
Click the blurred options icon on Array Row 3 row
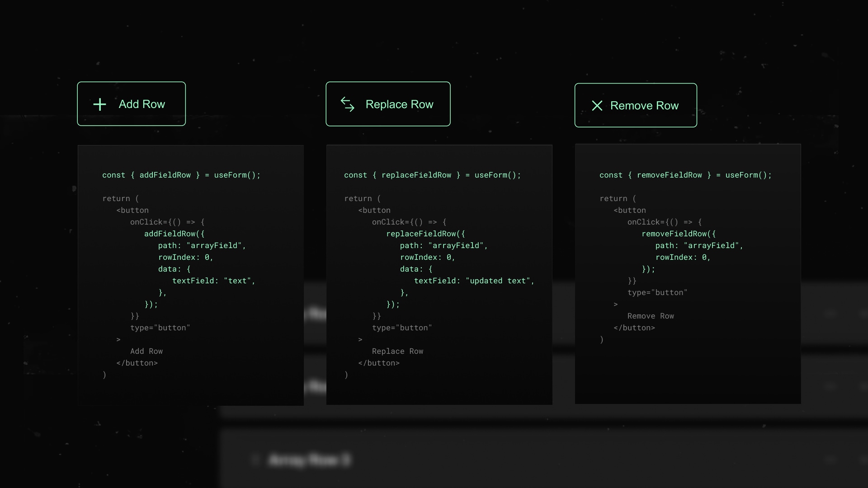pos(830,460)
